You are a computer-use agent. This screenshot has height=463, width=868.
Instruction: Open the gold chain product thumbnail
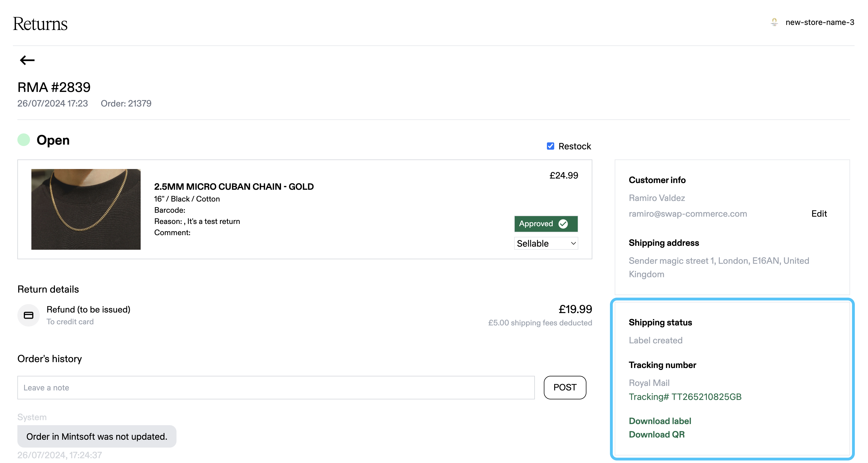86,209
